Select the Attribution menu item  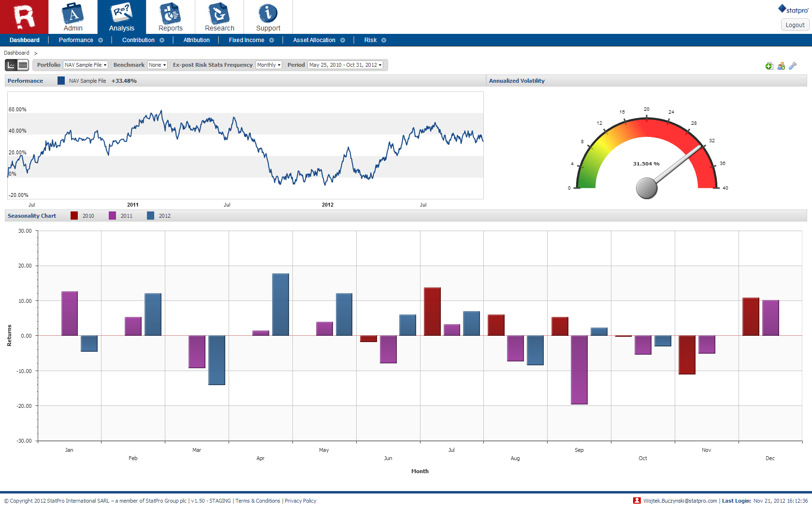196,40
